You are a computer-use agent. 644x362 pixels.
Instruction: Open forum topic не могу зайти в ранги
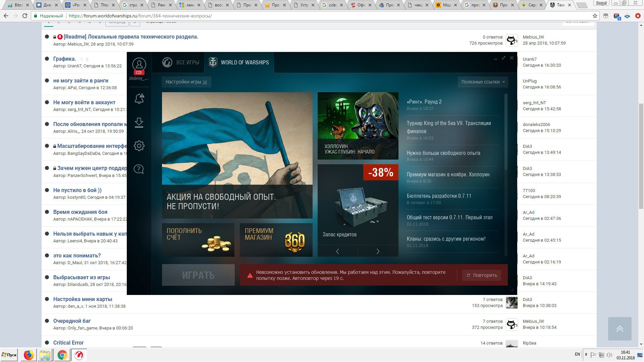80,80
